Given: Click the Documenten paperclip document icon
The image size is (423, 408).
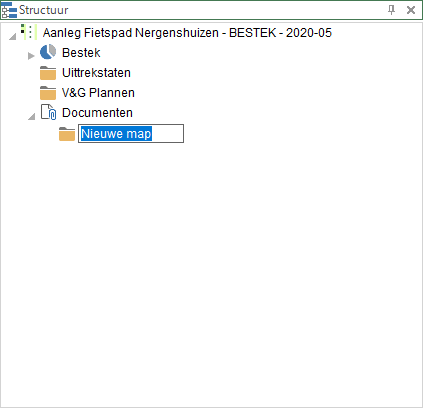Looking at the screenshot, I should coord(48,112).
